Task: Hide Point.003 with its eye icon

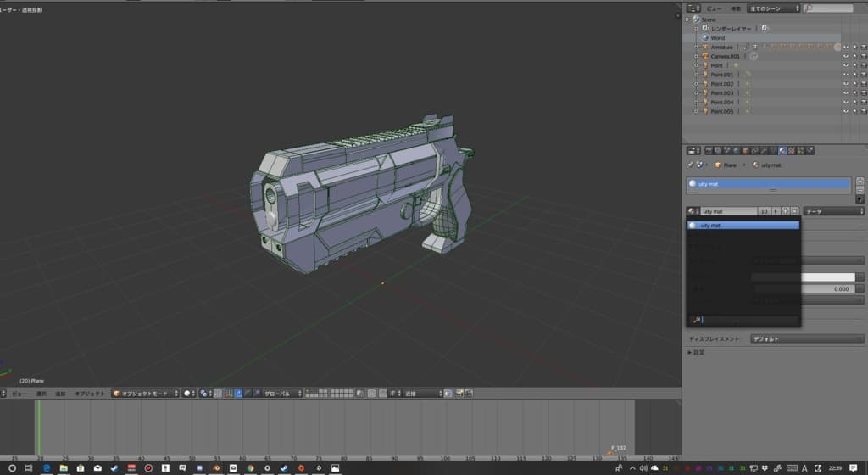Action: (x=845, y=93)
